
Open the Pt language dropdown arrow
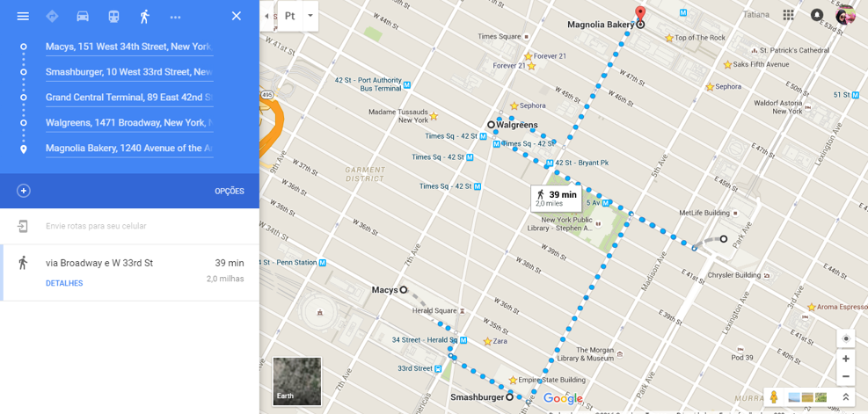pyautogui.click(x=310, y=16)
